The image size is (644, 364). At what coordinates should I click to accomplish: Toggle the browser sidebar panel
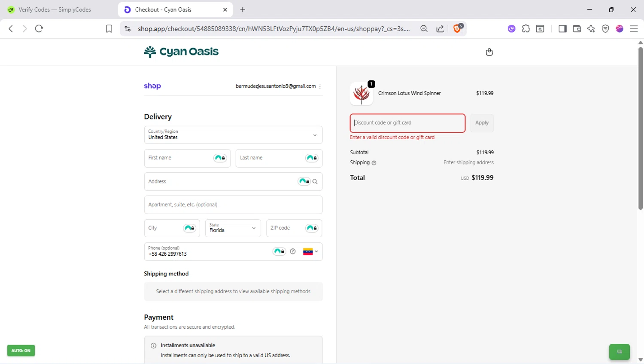point(562,29)
